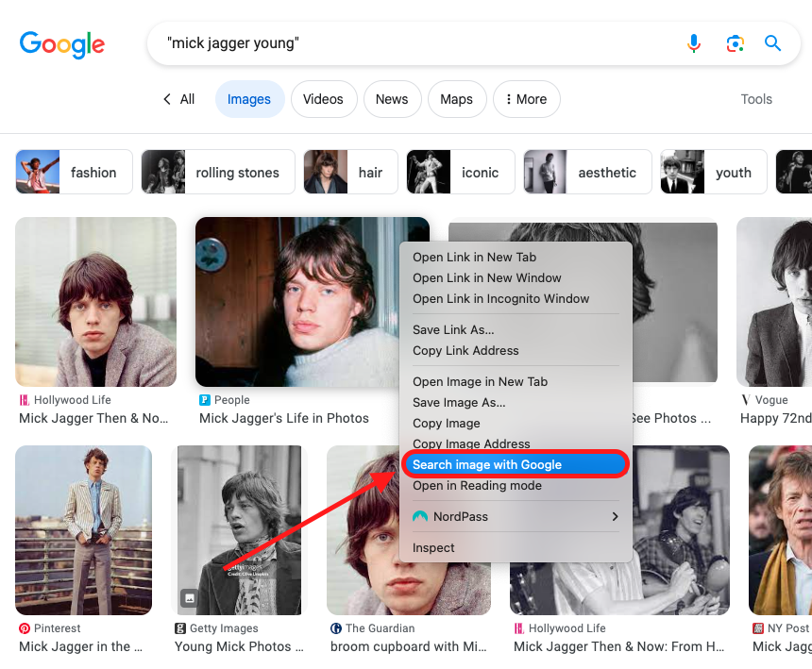The height and width of the screenshot is (669, 812).
Task: Open 'Young Mick Photos ...' link
Action: [239, 646]
